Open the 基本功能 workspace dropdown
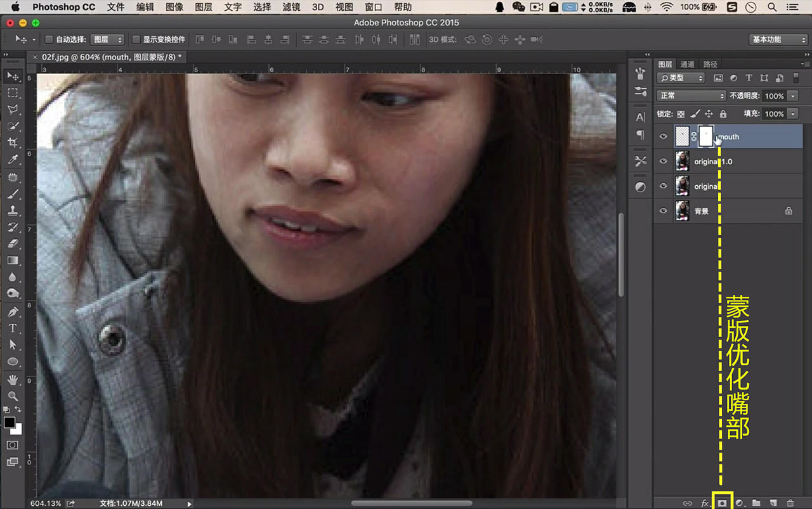Screen dimensions: 812x509 tap(778, 39)
